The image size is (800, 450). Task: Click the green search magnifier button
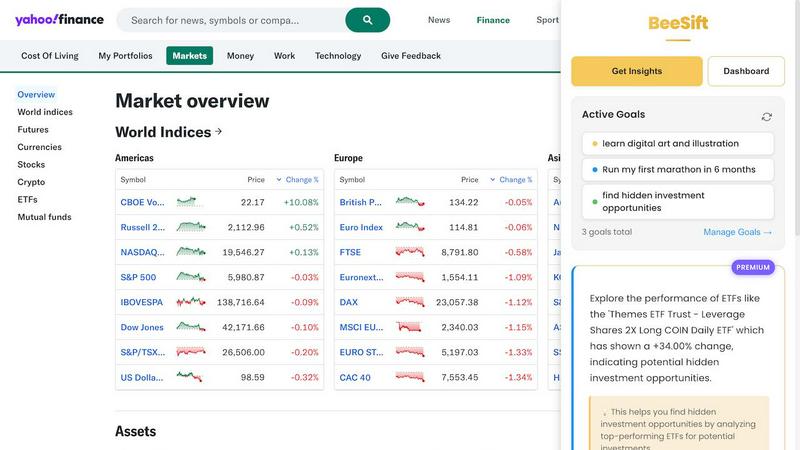tap(367, 20)
